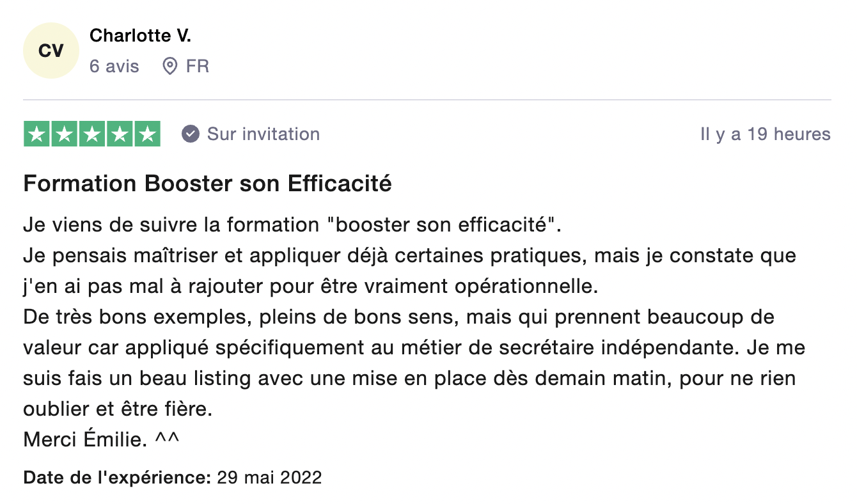Screen dimensions: 857x504
Task: Open the "Formation Booster son Efficacité" review title
Action: pos(207,184)
